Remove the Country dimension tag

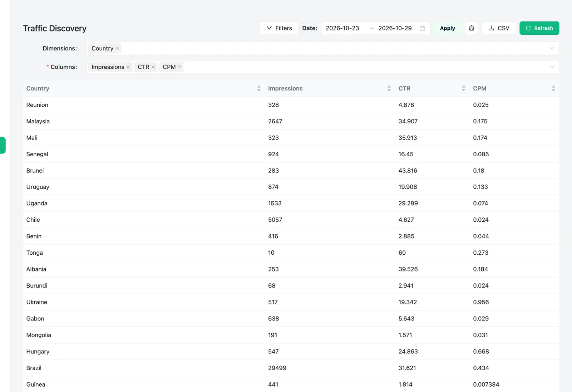pos(117,48)
